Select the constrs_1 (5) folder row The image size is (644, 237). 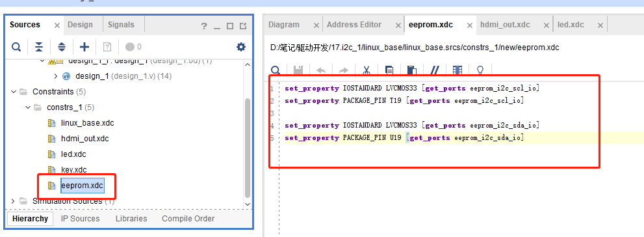pyautogui.click(x=71, y=107)
